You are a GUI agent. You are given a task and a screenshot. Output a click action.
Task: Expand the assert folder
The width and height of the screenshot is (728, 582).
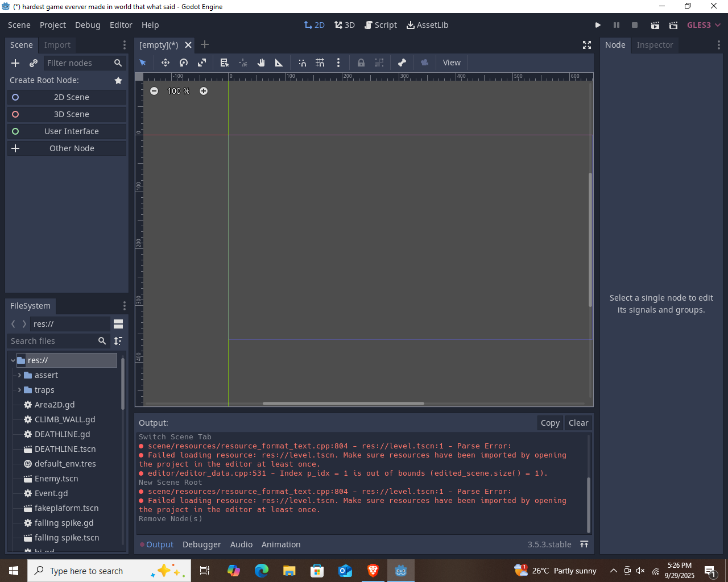pos(20,375)
